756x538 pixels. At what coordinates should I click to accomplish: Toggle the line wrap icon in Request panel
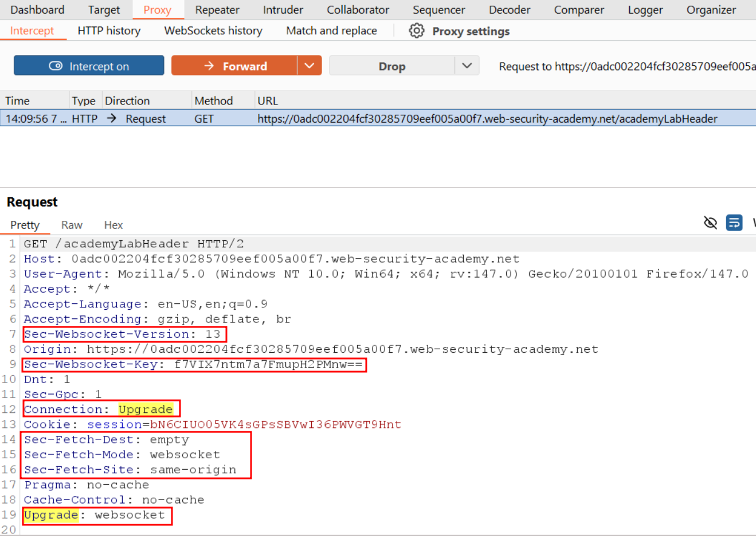pos(734,223)
